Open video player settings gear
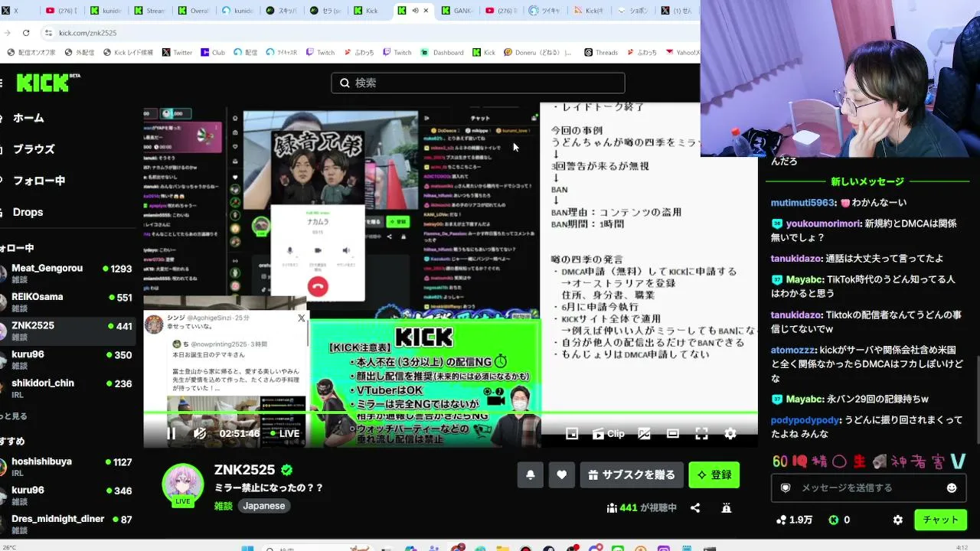 point(730,434)
